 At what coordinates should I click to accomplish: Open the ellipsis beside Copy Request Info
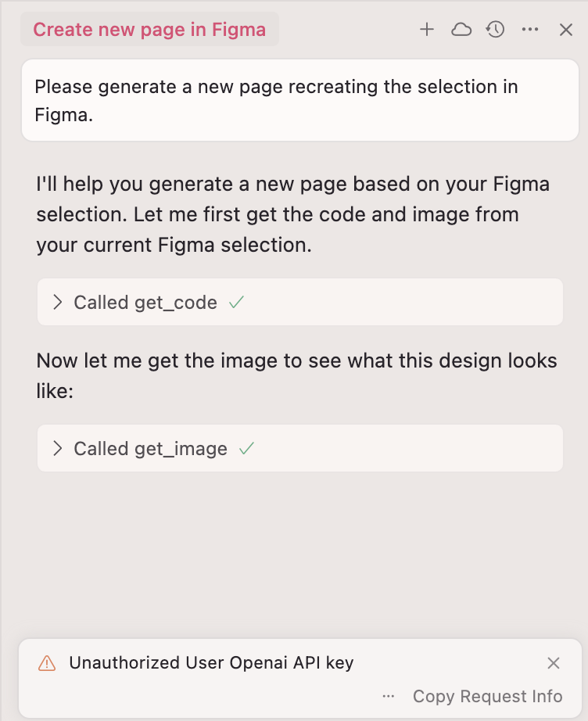[389, 697]
